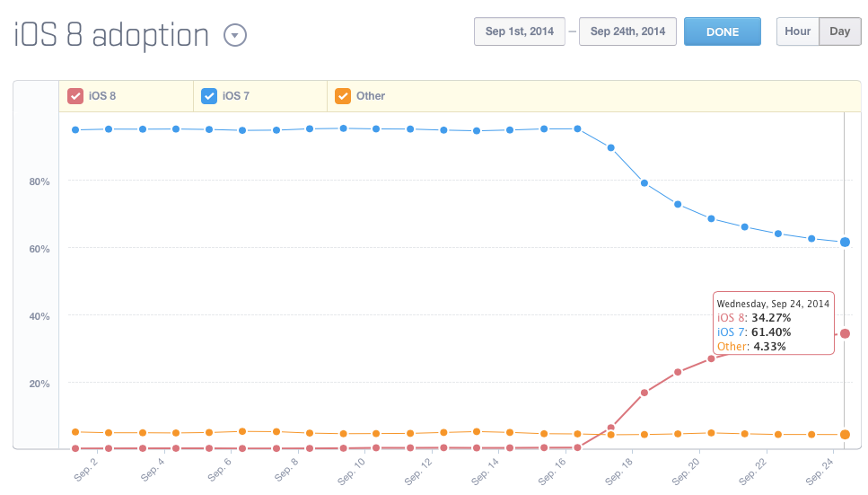Click the Other legend label
868x495 pixels.
[371, 96]
